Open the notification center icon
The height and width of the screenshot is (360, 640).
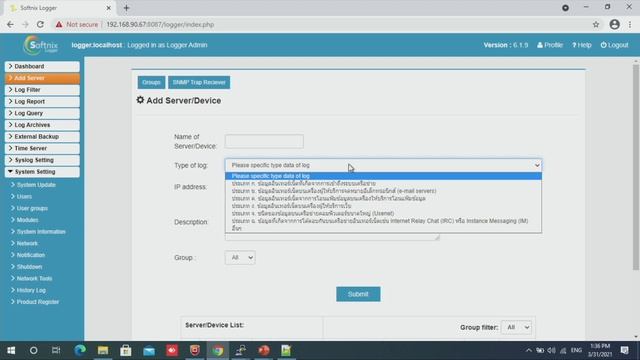pyautogui.click(x=624, y=350)
